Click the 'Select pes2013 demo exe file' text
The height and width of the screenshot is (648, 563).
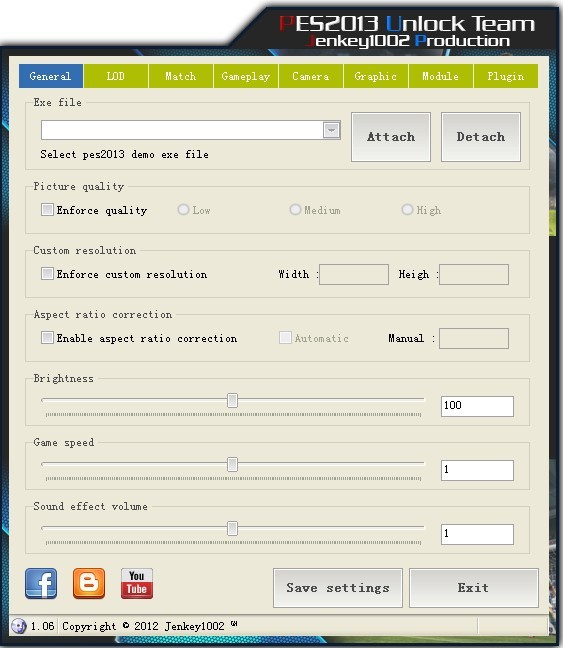[x=124, y=155]
